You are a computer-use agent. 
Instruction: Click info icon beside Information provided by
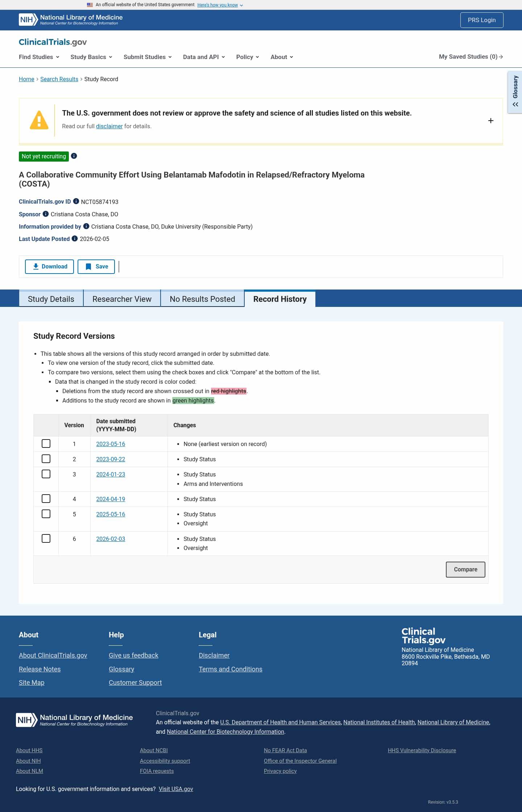[x=86, y=226]
